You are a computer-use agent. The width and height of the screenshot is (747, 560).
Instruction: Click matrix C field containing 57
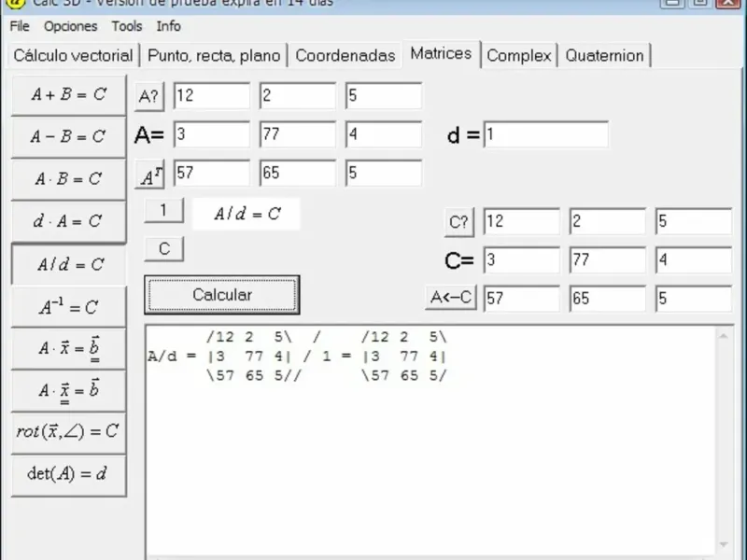(522, 299)
